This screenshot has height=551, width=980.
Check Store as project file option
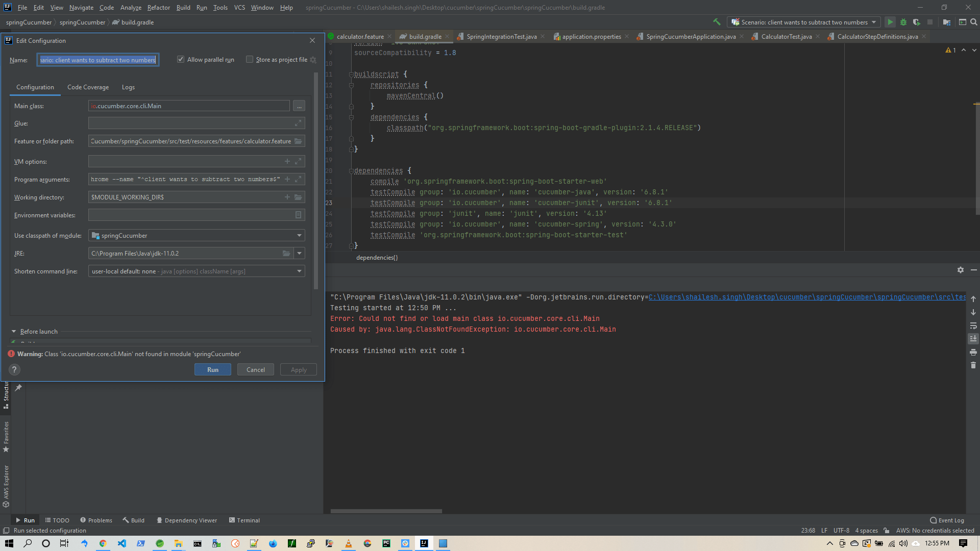point(250,59)
